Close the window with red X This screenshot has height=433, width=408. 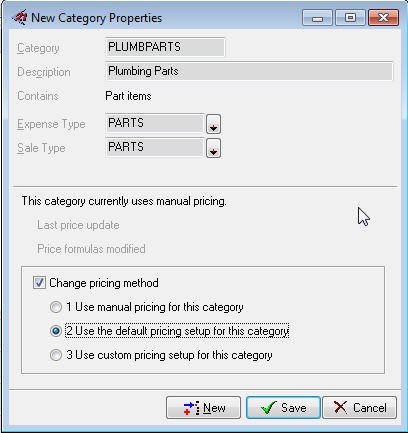click(x=383, y=18)
